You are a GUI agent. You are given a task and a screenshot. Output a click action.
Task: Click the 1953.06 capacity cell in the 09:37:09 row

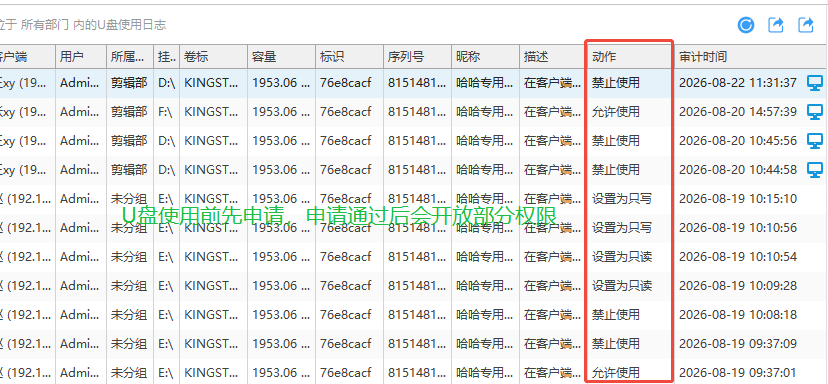coord(281,344)
